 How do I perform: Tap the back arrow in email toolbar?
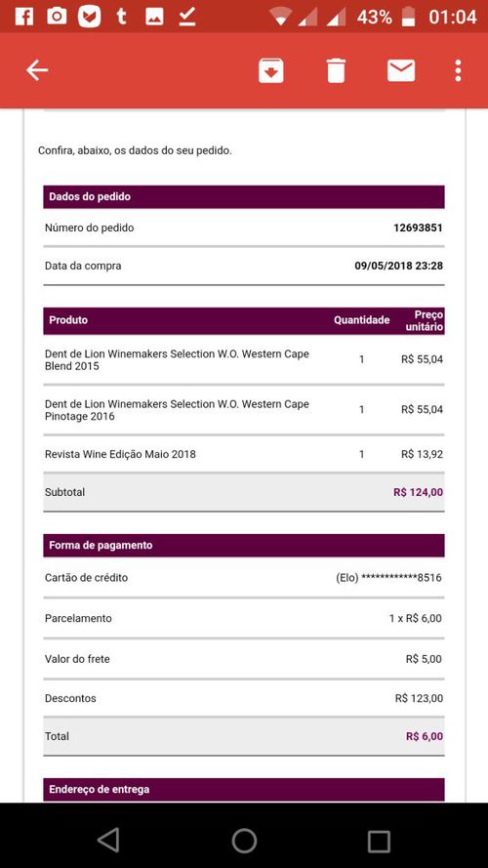click(x=37, y=70)
